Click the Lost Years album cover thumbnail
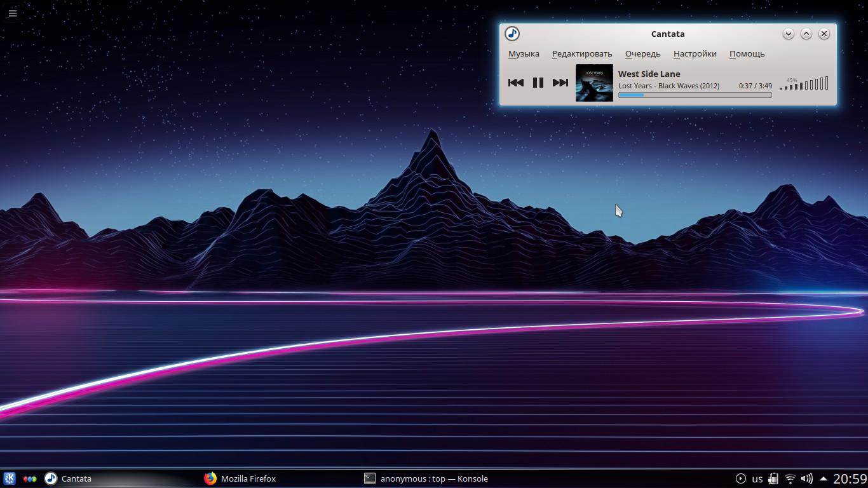This screenshot has width=868, height=488. (594, 83)
